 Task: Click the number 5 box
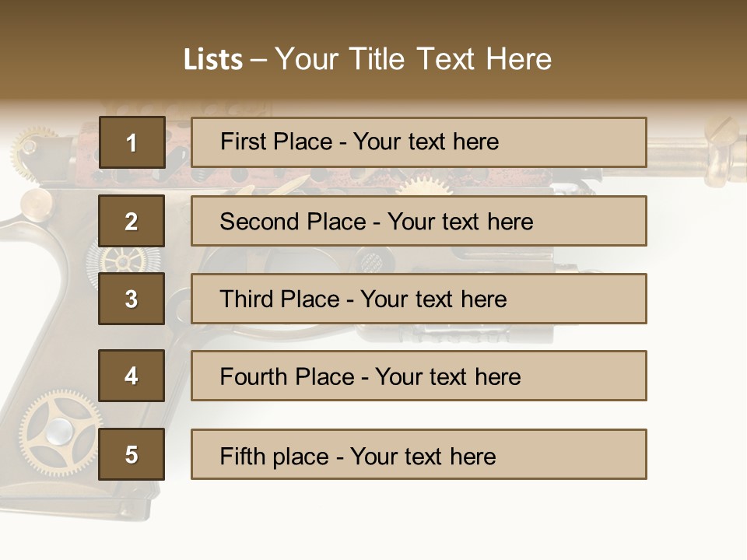point(132,454)
